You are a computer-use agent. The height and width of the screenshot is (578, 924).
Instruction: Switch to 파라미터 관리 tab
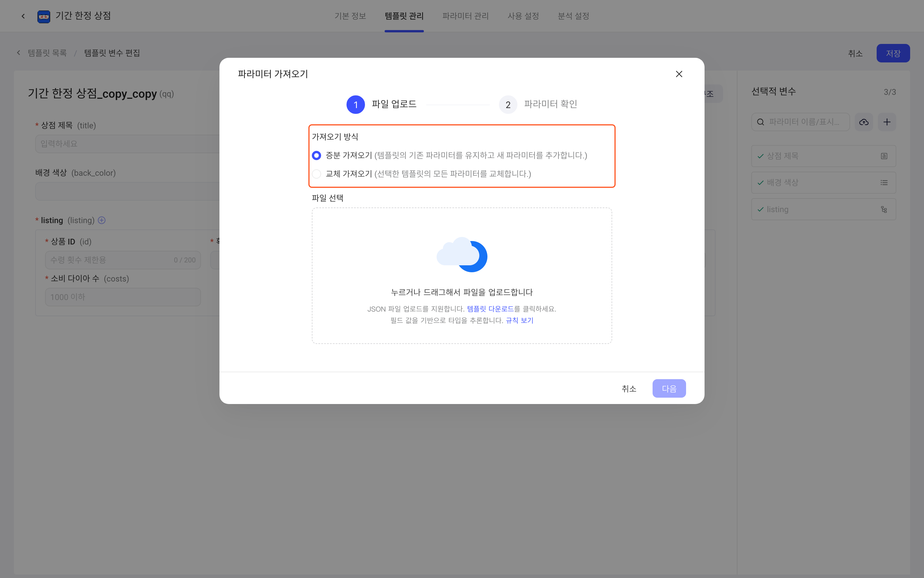coord(465,16)
